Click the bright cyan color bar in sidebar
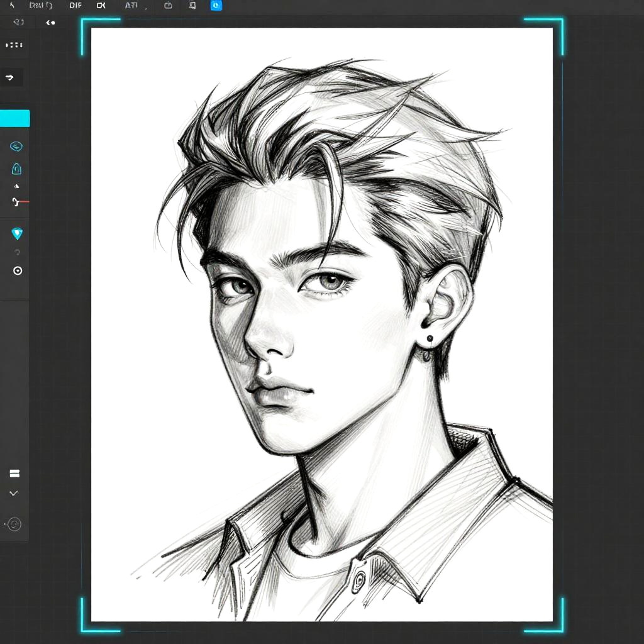Screen dimensions: 644x644 14,118
